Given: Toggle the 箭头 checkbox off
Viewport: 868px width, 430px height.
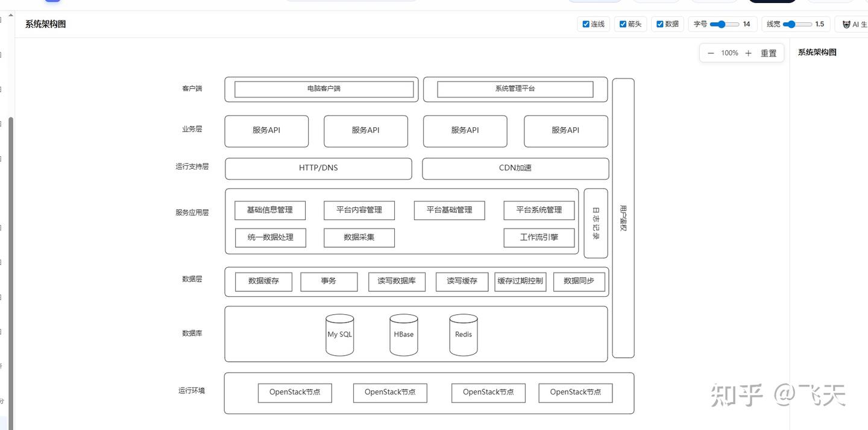Looking at the screenshot, I should 623,24.
